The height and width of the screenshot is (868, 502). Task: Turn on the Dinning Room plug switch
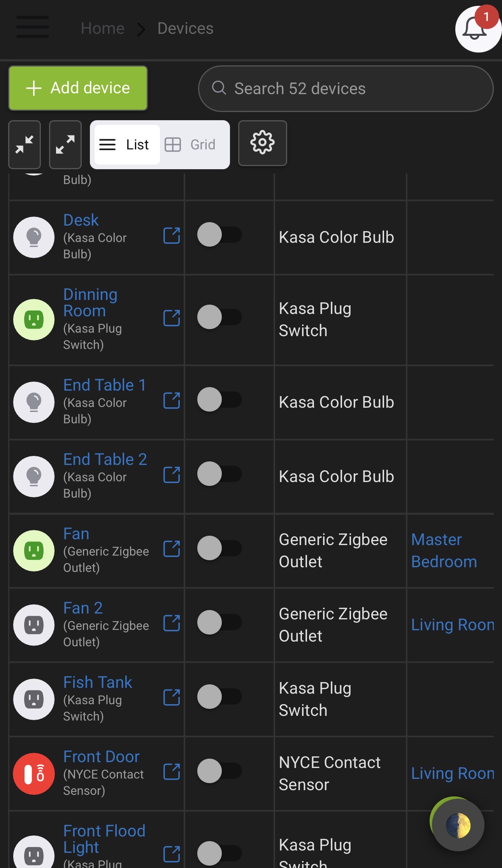coord(219,317)
